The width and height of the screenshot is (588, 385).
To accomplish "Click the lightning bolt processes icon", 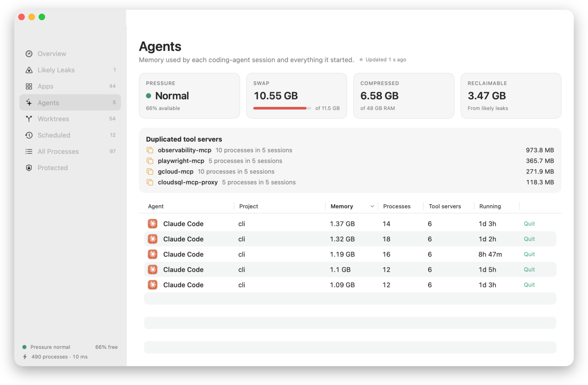I will pyautogui.click(x=25, y=357).
